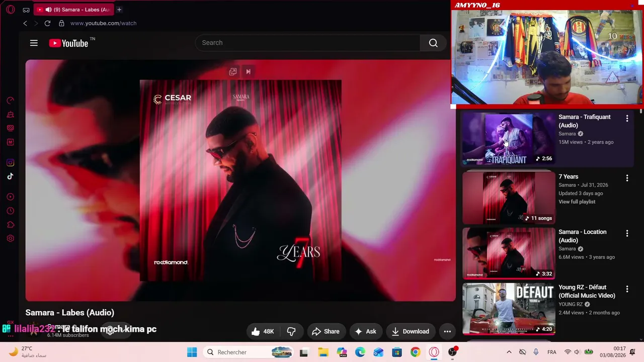Mute the tab via speaker icon

point(48,10)
